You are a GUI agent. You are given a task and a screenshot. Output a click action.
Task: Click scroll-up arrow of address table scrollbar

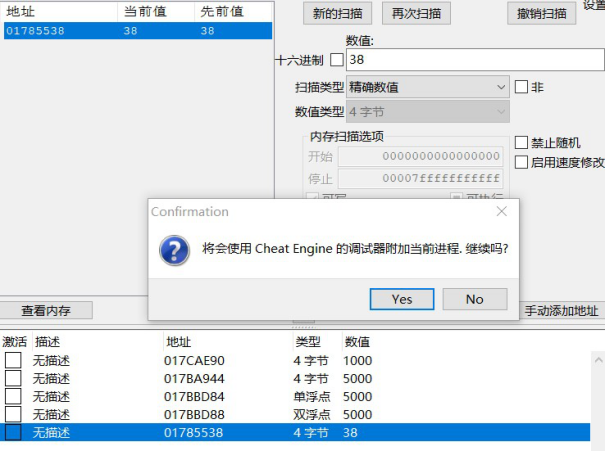[598, 360]
